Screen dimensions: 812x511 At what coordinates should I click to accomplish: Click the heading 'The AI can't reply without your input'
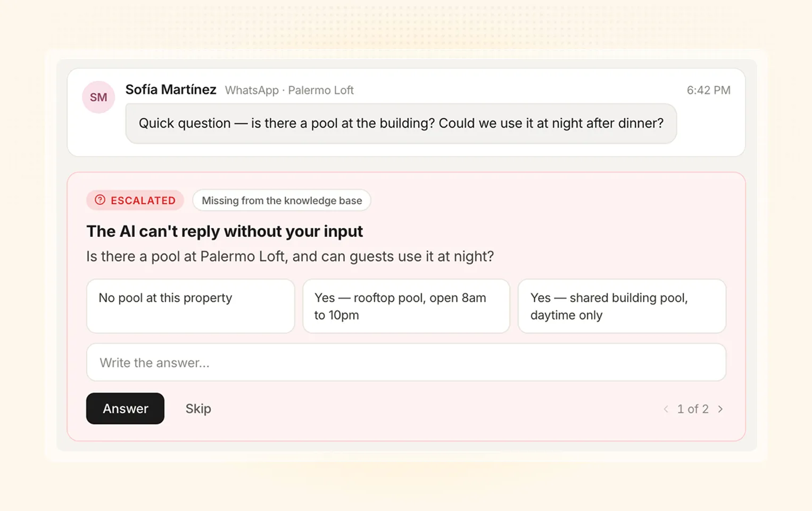coord(225,232)
